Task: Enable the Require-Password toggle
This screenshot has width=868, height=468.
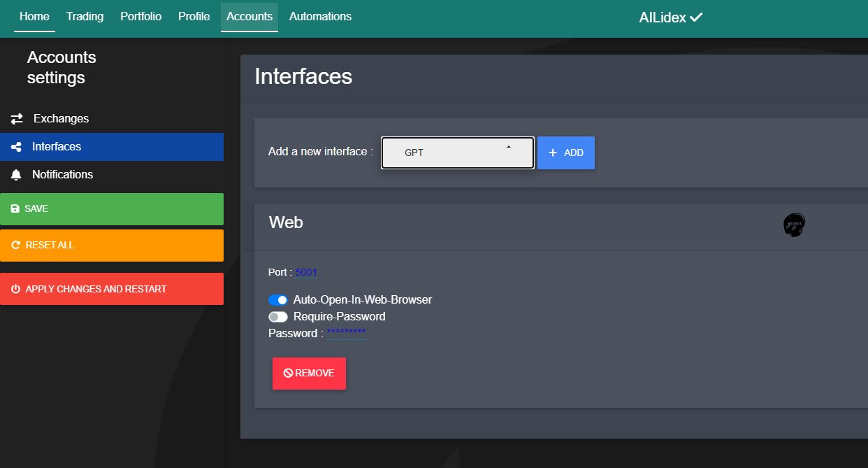Action: (x=278, y=316)
